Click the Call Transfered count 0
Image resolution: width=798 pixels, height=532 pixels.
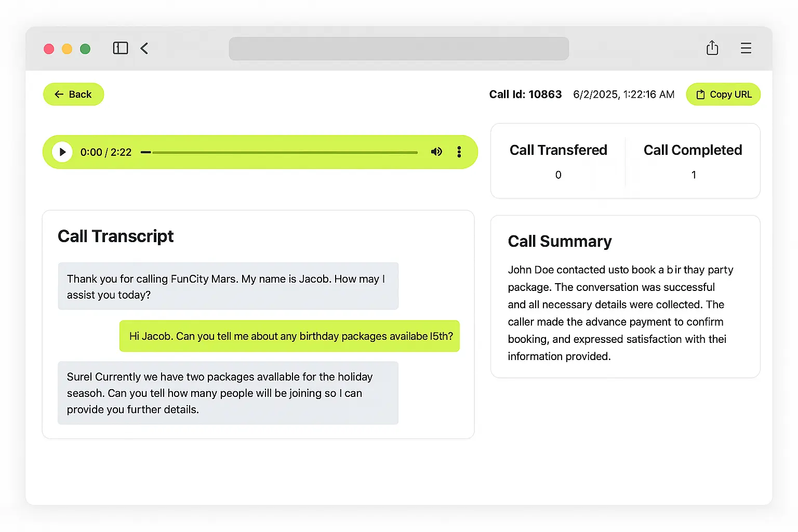click(558, 175)
